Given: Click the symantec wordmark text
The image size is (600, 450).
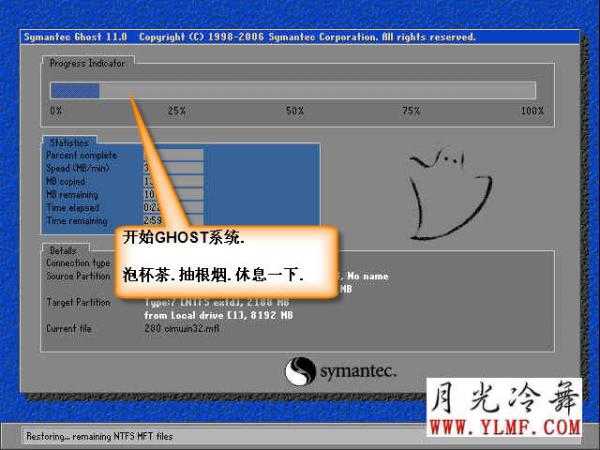Looking at the screenshot, I should (358, 371).
